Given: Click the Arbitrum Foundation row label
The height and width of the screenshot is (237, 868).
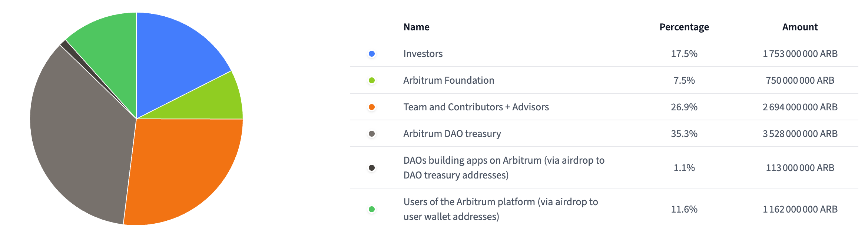Looking at the screenshot, I should pyautogui.click(x=448, y=80).
